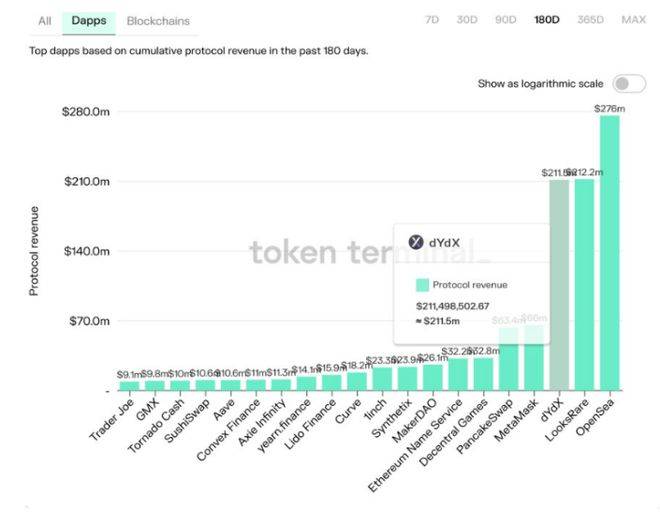The image size is (660, 512).
Task: Open the Blockchains tab
Action: click(158, 20)
